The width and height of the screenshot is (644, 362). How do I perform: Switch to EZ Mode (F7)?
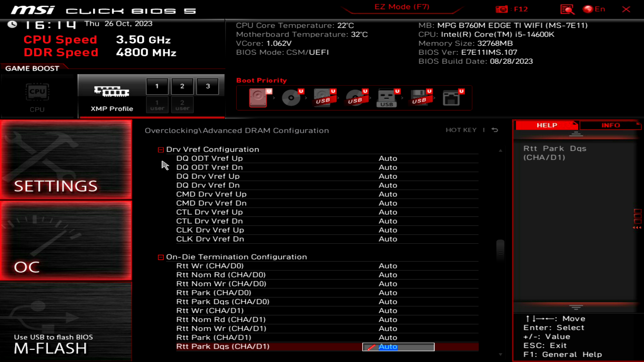(401, 7)
